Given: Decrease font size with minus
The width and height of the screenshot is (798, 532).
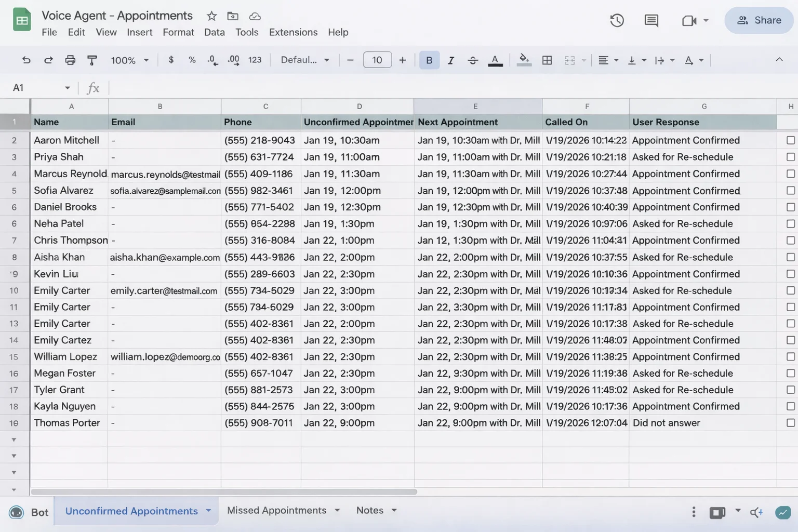Looking at the screenshot, I should tap(350, 60).
